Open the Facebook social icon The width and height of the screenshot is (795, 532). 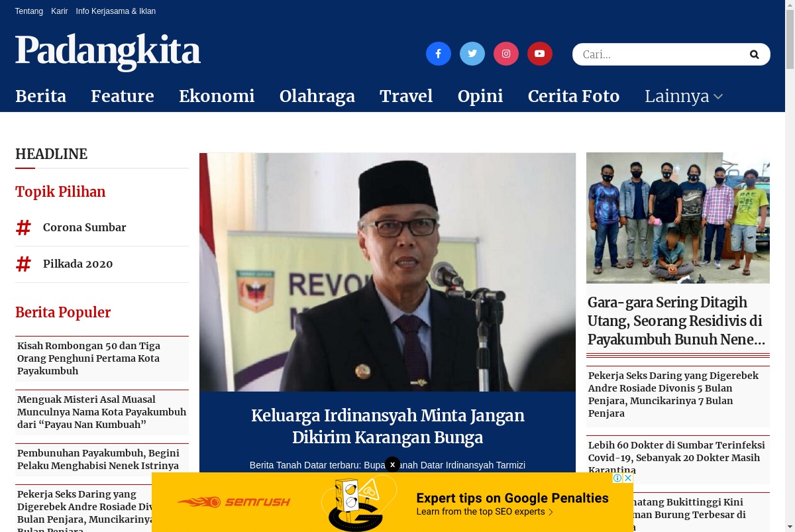click(439, 54)
